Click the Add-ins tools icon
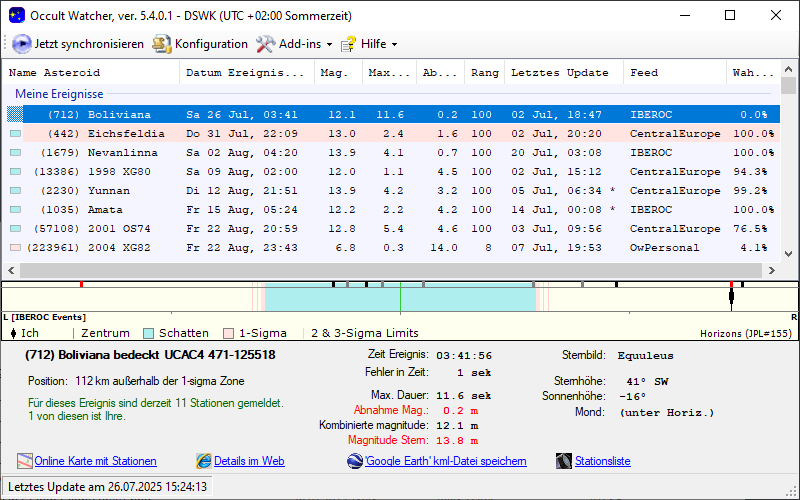800x500 pixels. point(265,44)
